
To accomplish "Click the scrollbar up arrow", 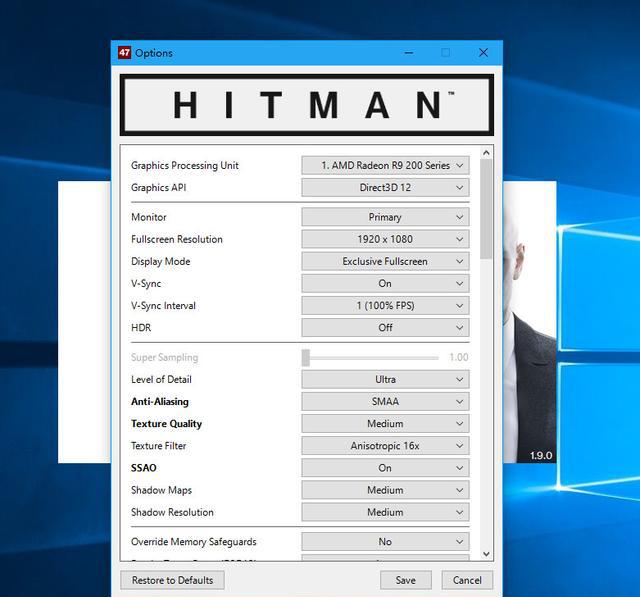I will tap(486, 153).
